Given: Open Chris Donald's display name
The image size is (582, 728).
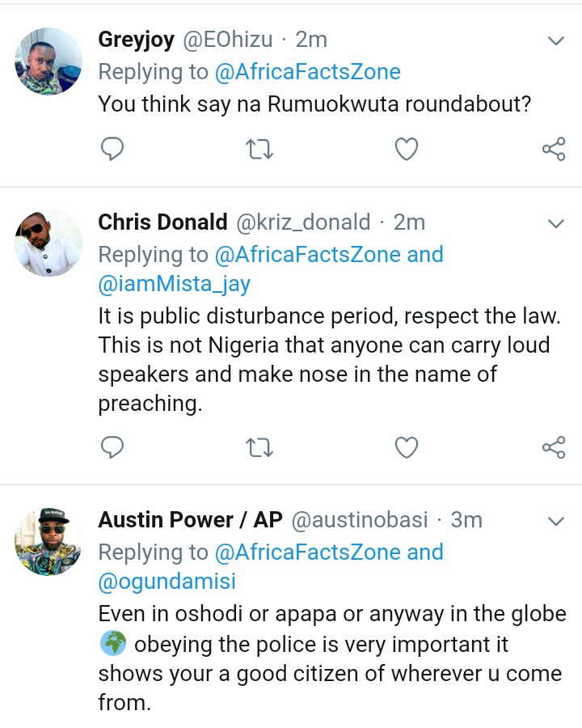Looking at the screenshot, I should (162, 222).
